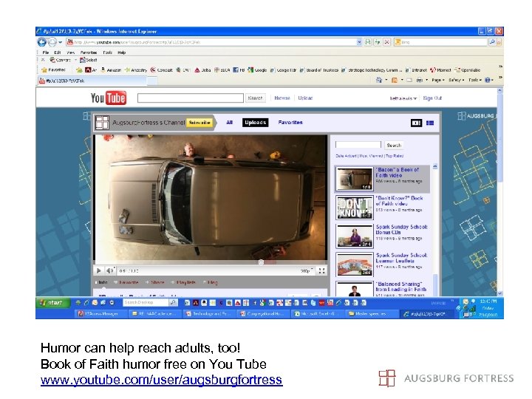Switch to player view layout icon
Viewport: 532px width, 399px height.
pos(416,123)
